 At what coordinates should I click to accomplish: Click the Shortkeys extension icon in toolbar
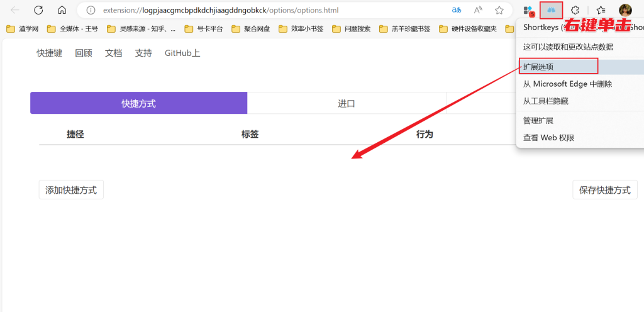click(551, 10)
